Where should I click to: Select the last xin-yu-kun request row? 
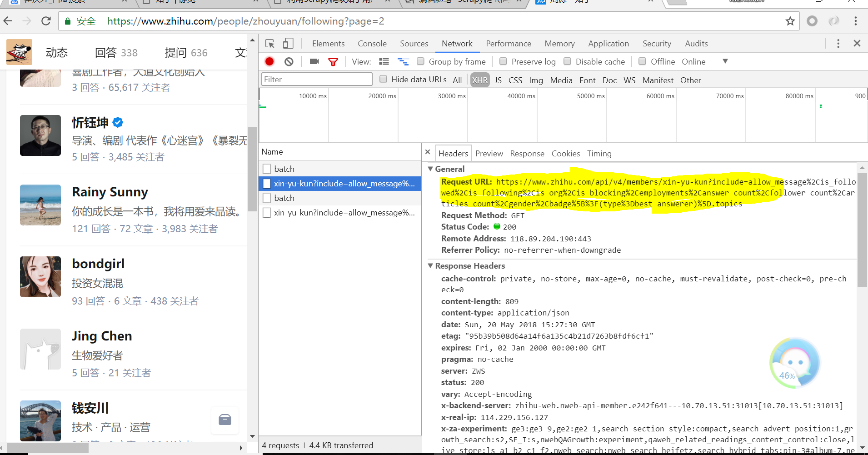pos(340,212)
